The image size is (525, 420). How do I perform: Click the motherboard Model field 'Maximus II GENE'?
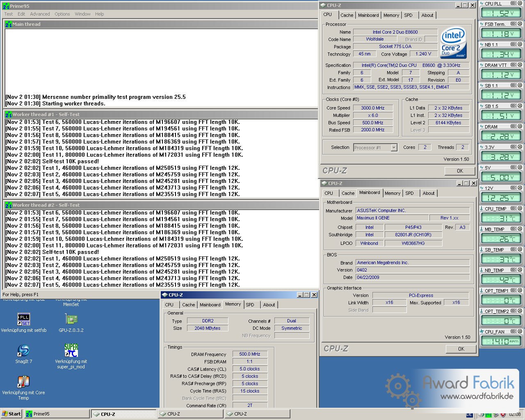click(392, 218)
